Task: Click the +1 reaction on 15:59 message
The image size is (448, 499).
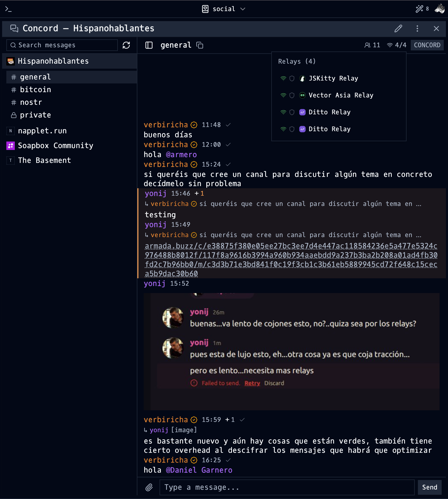Action: [x=230, y=420]
